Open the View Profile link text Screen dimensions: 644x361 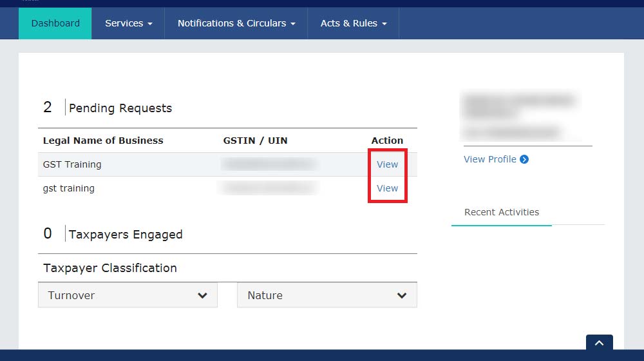coord(489,159)
